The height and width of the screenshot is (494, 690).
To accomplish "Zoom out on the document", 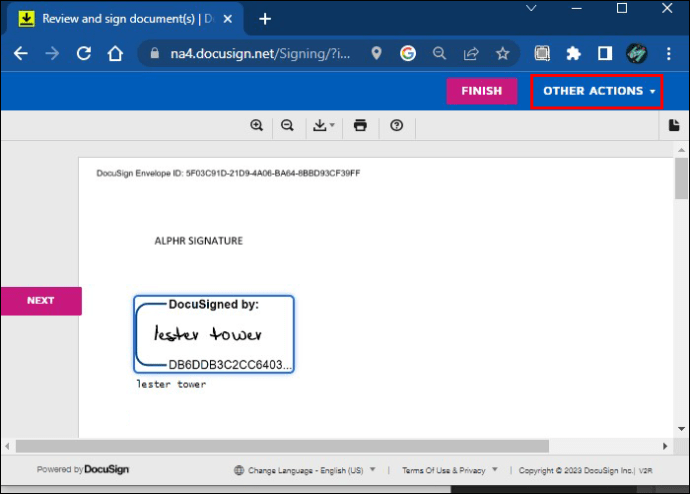I will (287, 125).
